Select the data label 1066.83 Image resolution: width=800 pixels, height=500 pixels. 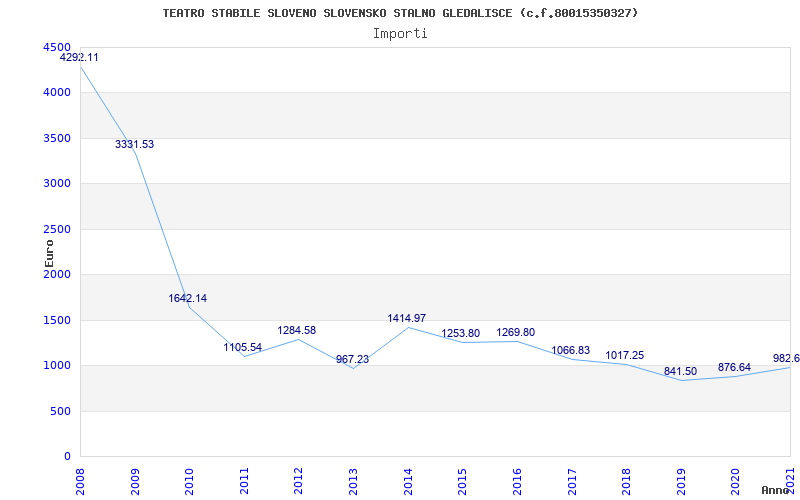pos(570,351)
